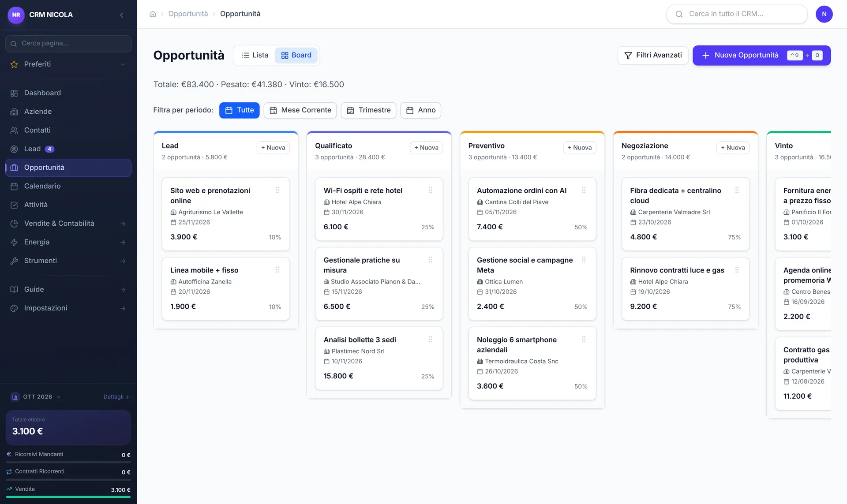The height and width of the screenshot is (504, 847).
Task: Expand the Guide submenu
Action: [x=68, y=289]
